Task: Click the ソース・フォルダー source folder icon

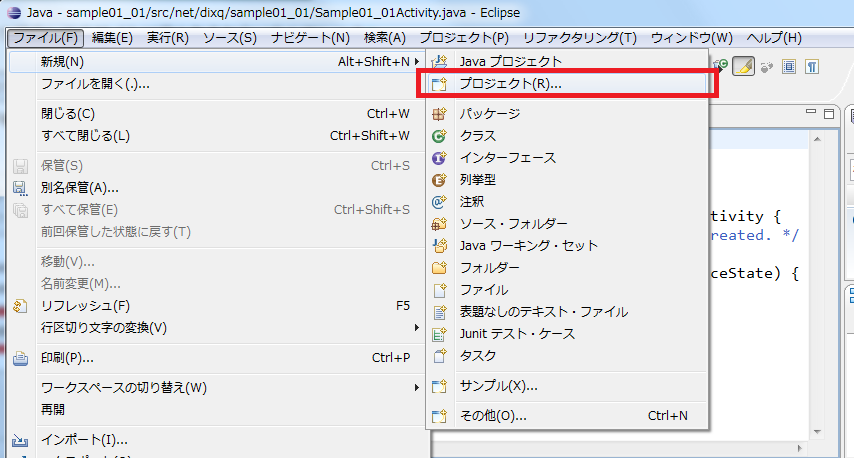Action: pos(440,224)
